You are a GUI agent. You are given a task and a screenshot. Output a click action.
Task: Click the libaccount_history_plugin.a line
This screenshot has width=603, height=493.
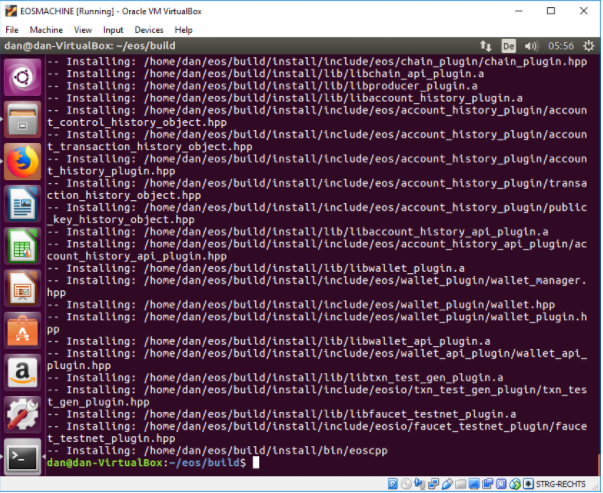click(x=285, y=98)
